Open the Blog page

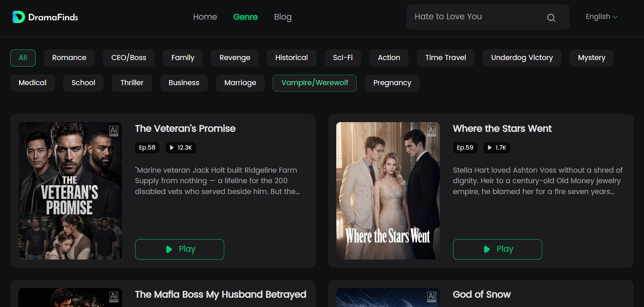[x=283, y=17]
